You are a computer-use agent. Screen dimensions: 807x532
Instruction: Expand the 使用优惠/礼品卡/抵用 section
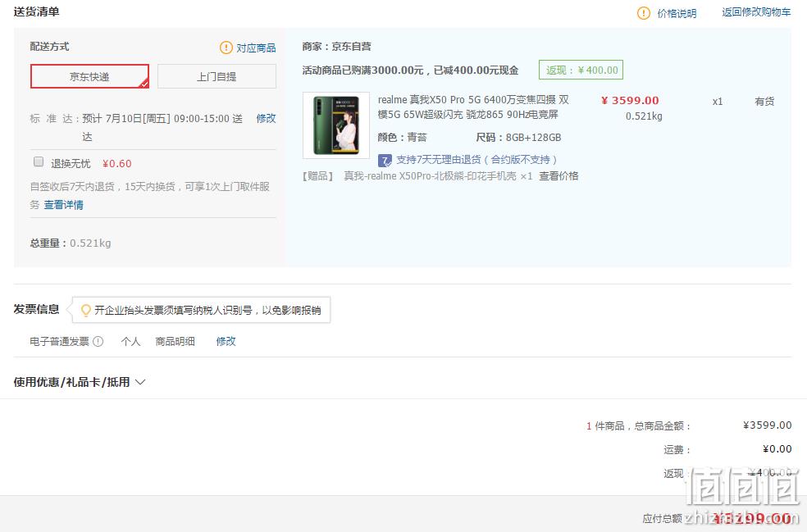click(80, 382)
